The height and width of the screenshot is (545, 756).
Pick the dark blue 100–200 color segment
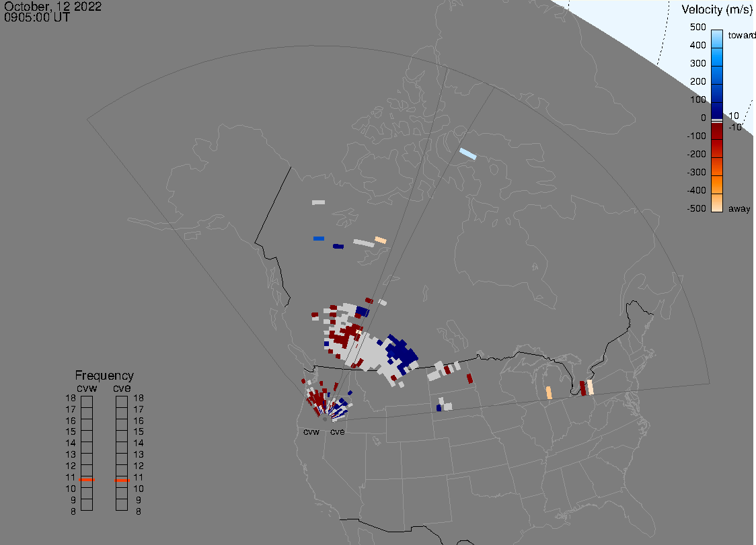[x=717, y=93]
